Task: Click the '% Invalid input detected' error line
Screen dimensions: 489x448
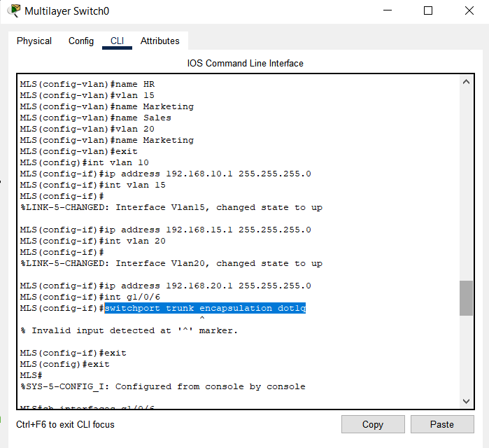Action: pyautogui.click(x=129, y=330)
